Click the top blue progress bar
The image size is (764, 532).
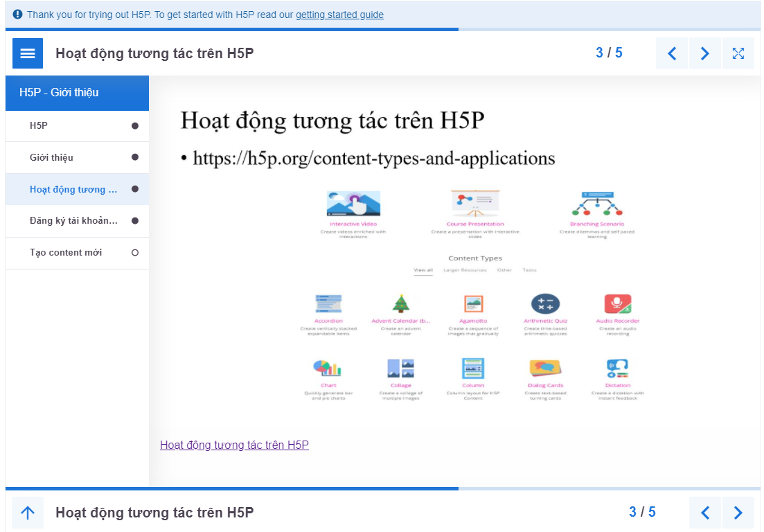coord(232,29)
